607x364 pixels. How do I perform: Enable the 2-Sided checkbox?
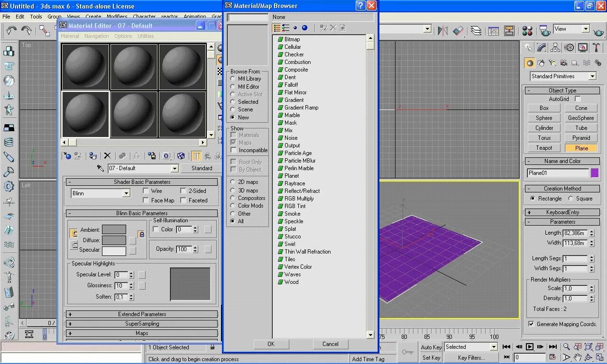(x=184, y=191)
